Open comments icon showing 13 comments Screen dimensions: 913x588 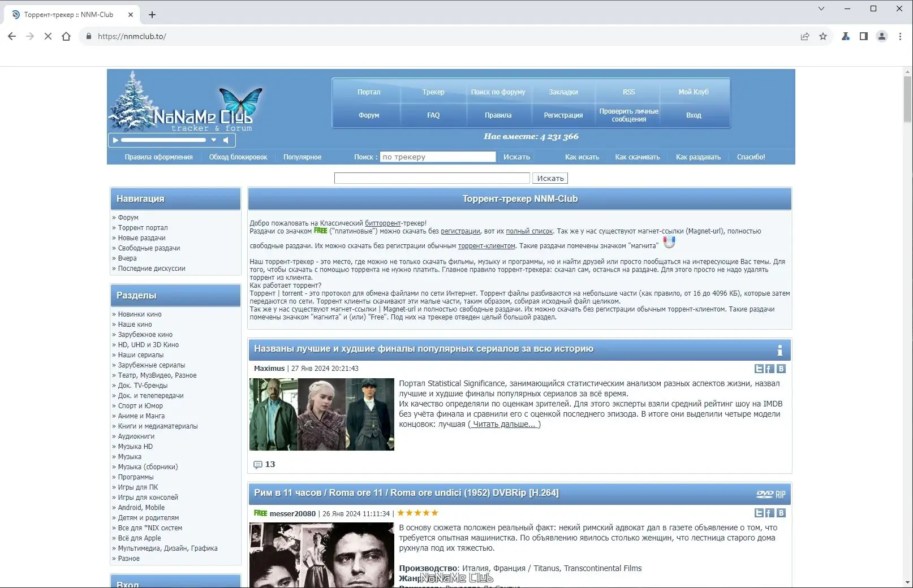click(258, 465)
